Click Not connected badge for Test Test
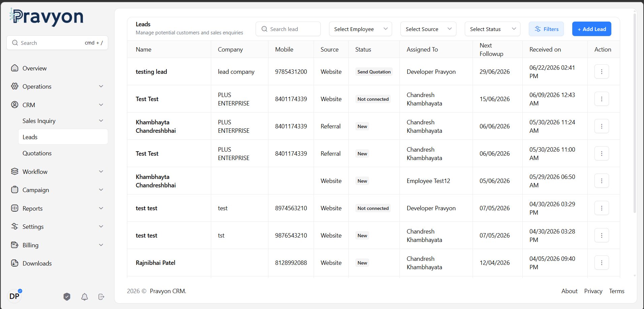This screenshot has height=309, width=644. (373, 99)
